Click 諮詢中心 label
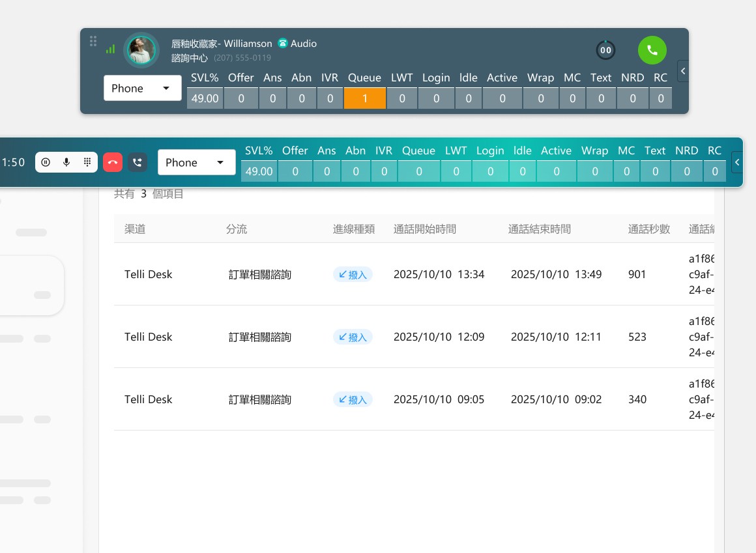Image resolution: width=756 pixels, height=553 pixels. click(190, 58)
